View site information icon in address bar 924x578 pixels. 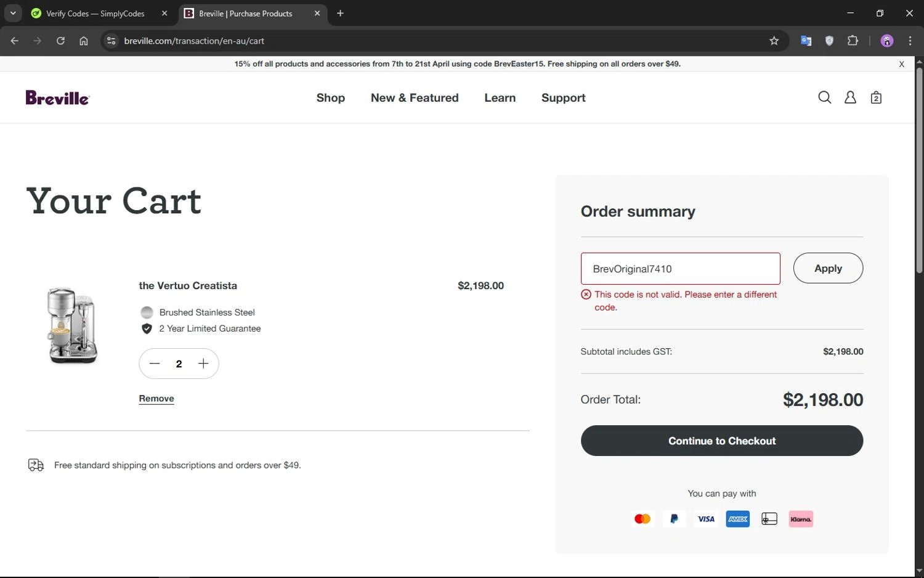[111, 41]
